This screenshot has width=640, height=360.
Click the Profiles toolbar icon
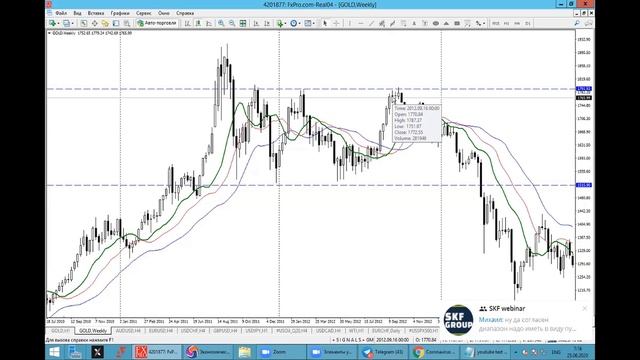pyautogui.click(x=66, y=23)
